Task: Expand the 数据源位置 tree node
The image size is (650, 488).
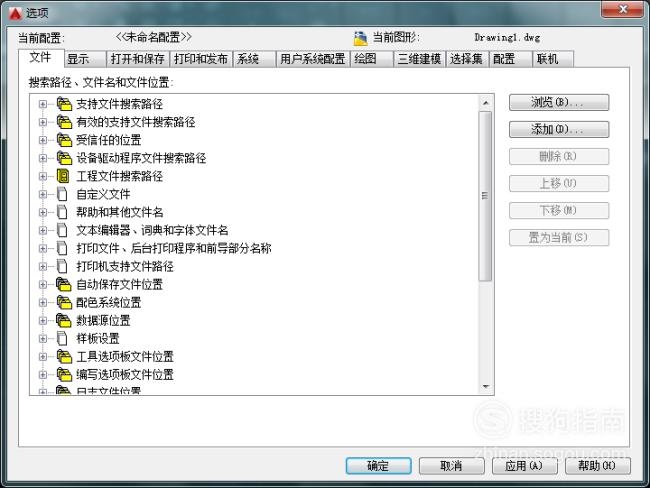Action: [43, 320]
